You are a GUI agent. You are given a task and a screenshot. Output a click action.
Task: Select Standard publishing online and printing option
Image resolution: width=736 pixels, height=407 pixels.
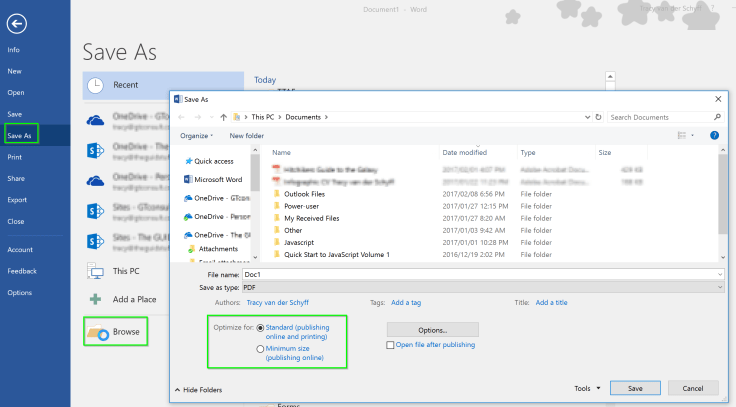261,327
